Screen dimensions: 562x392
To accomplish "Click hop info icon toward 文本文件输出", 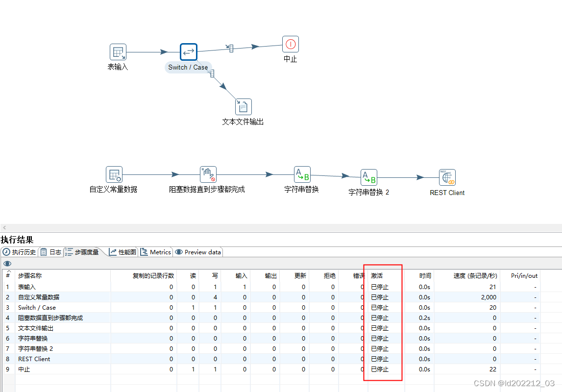I will [212, 73].
